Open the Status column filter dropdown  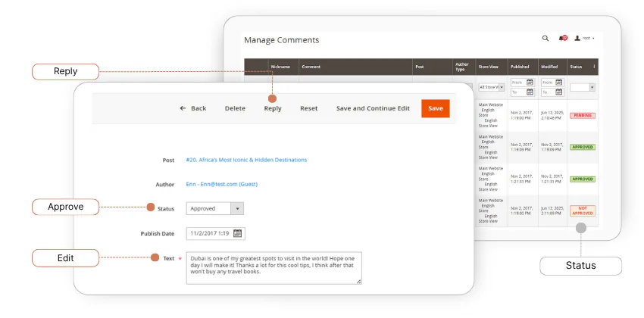(x=582, y=87)
